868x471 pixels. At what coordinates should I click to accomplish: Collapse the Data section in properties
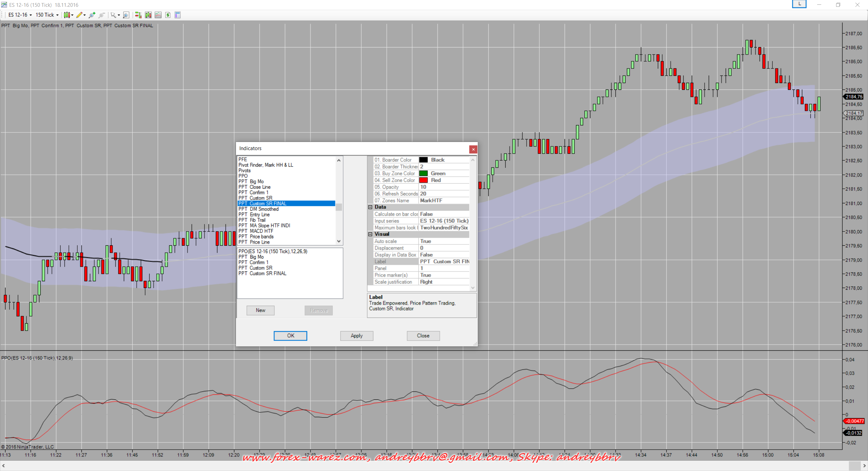(370, 207)
